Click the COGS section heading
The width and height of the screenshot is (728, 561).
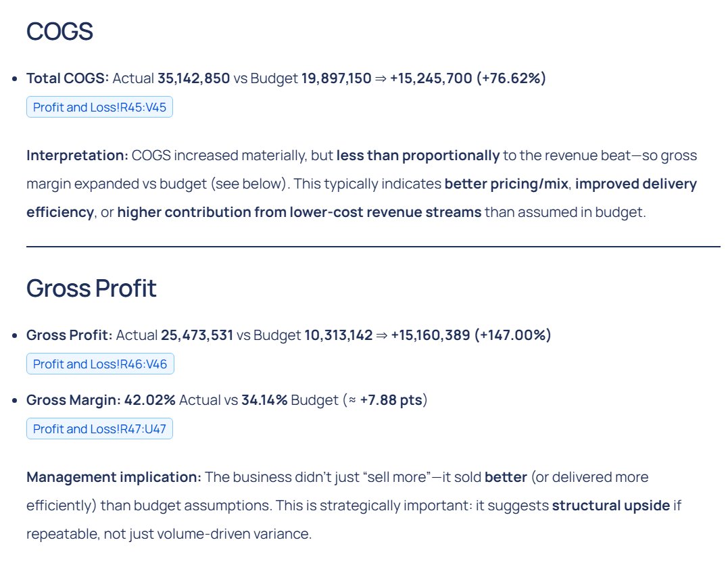(x=59, y=32)
